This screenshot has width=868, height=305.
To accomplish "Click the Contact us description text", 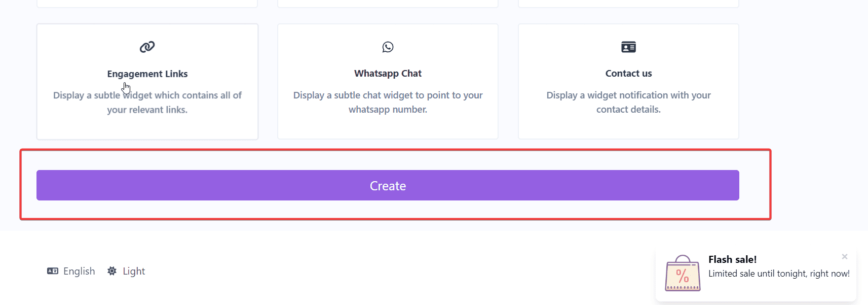I will [x=628, y=102].
